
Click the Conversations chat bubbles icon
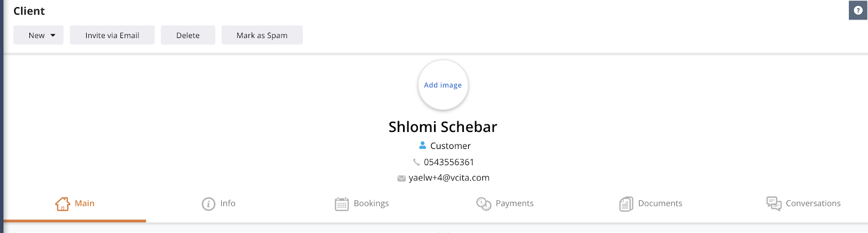[774, 204]
